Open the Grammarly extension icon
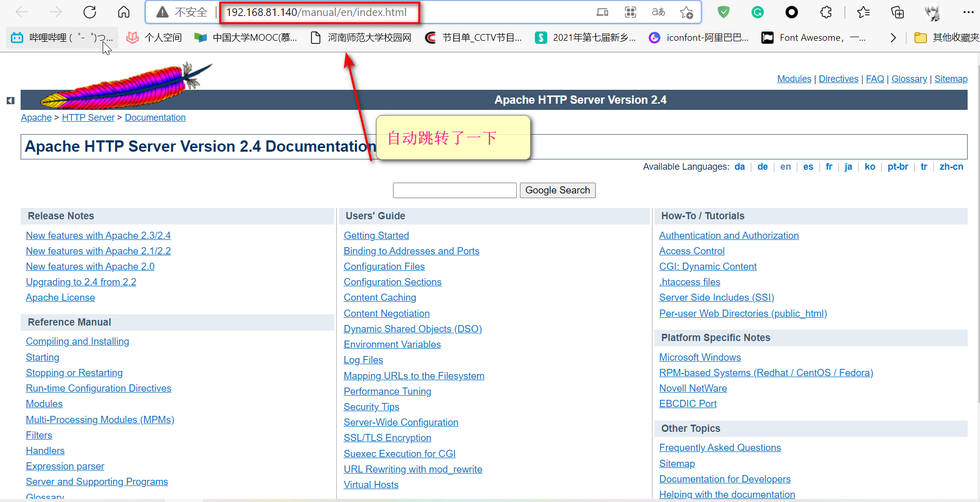 pos(757,12)
